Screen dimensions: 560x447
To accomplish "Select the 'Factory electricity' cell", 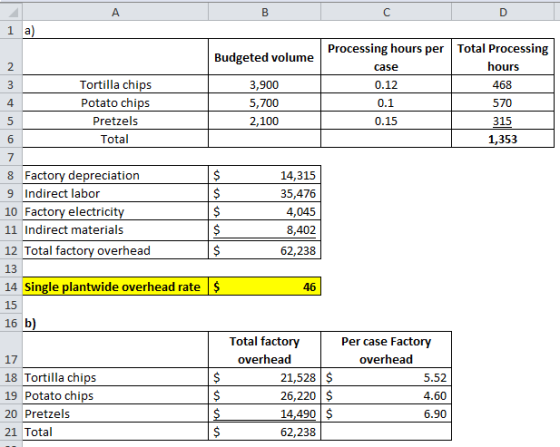I will coord(115,211).
